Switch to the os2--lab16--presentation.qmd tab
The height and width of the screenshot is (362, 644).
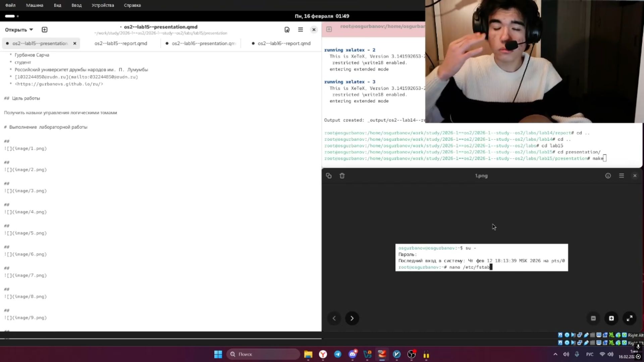click(x=201, y=43)
